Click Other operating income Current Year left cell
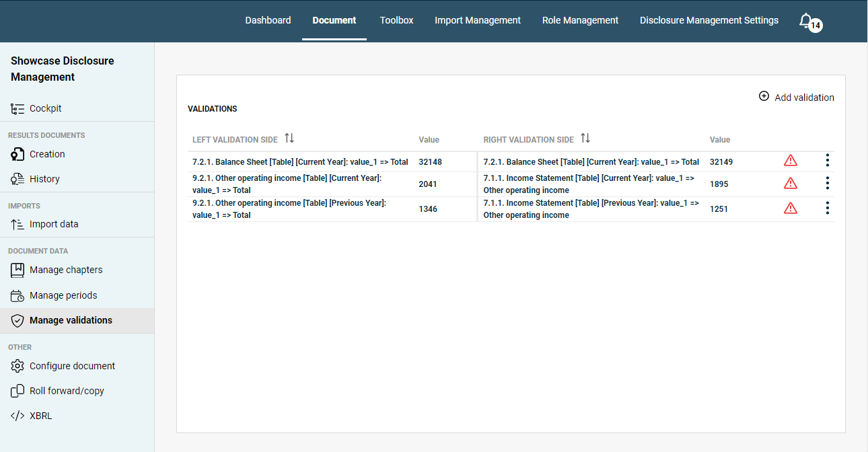Screen dimensions: 868x452 [287, 184]
